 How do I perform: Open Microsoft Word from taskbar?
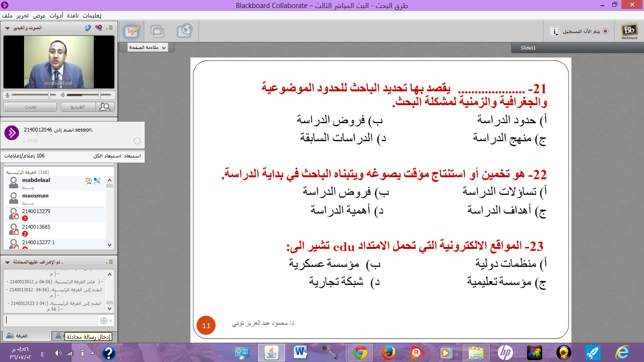[x=300, y=353]
